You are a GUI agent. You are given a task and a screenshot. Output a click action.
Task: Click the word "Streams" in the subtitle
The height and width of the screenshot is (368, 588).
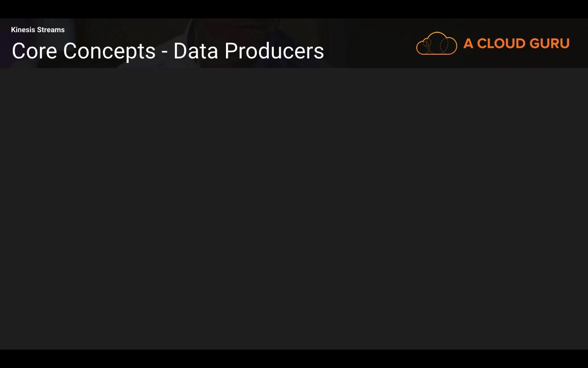(51, 30)
